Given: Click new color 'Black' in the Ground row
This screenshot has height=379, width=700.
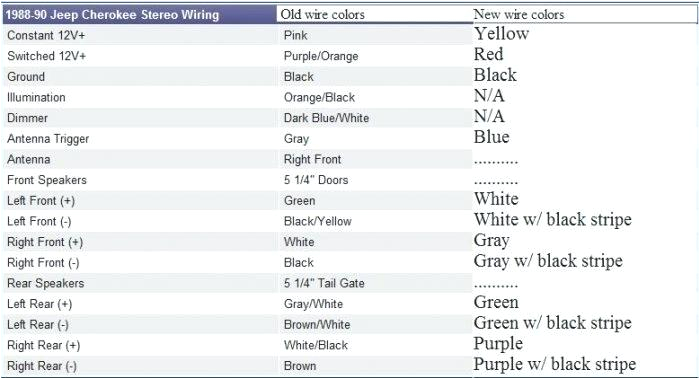Looking at the screenshot, I should point(496,75).
